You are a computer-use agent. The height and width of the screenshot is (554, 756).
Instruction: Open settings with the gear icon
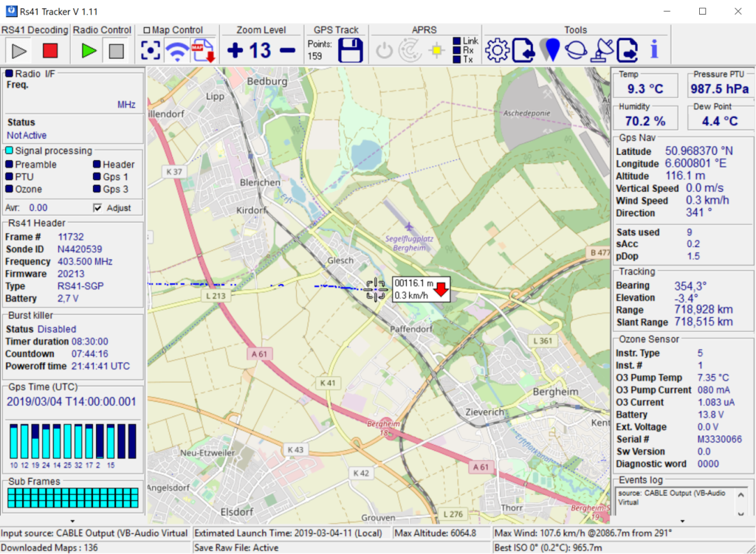498,50
